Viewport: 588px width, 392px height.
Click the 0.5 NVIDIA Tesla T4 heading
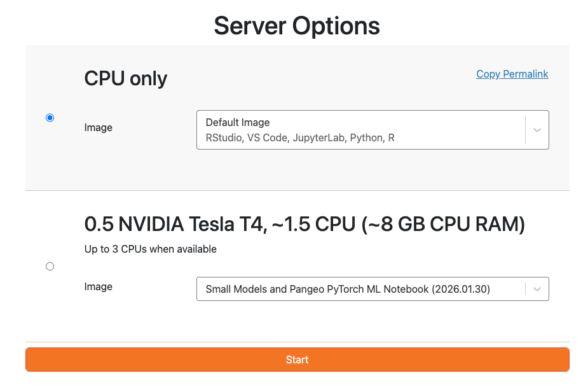point(304,224)
